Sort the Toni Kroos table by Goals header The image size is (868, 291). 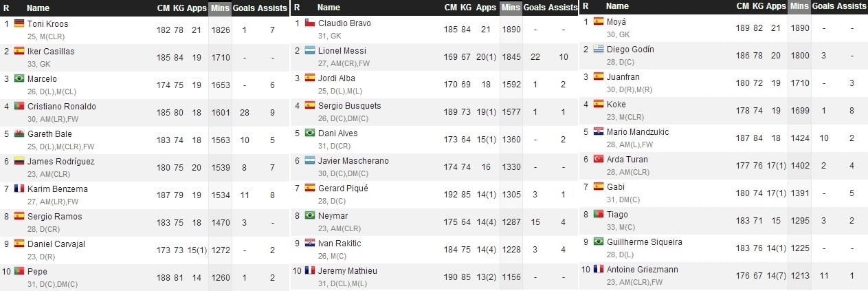[x=244, y=8]
